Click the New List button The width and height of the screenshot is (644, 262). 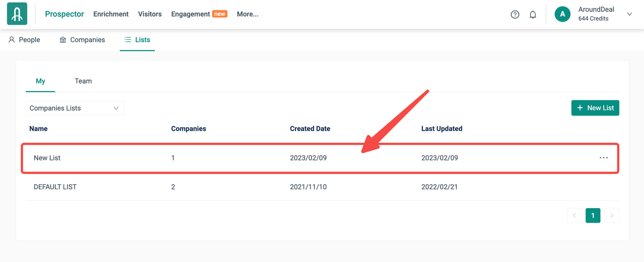coord(595,108)
